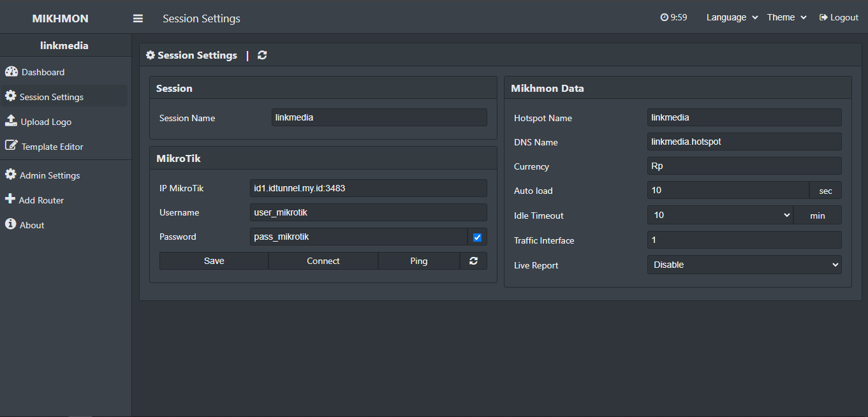Click the 'Live Report' label
The width and height of the screenshot is (868, 417).
(x=536, y=265)
